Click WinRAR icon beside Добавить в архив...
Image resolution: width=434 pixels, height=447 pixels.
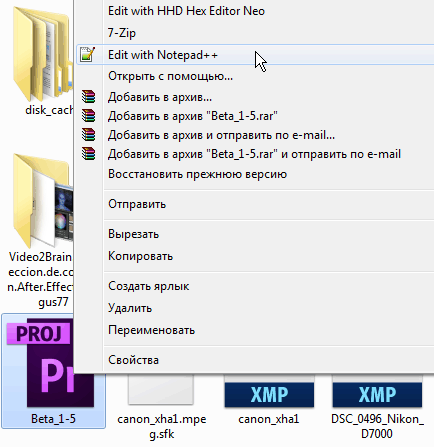click(89, 97)
